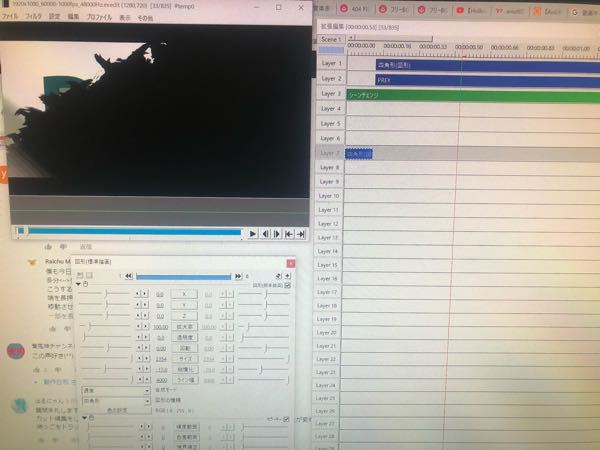Toggle the 図形(標準描画) enable checkbox
The image size is (600, 450).
click(x=288, y=285)
